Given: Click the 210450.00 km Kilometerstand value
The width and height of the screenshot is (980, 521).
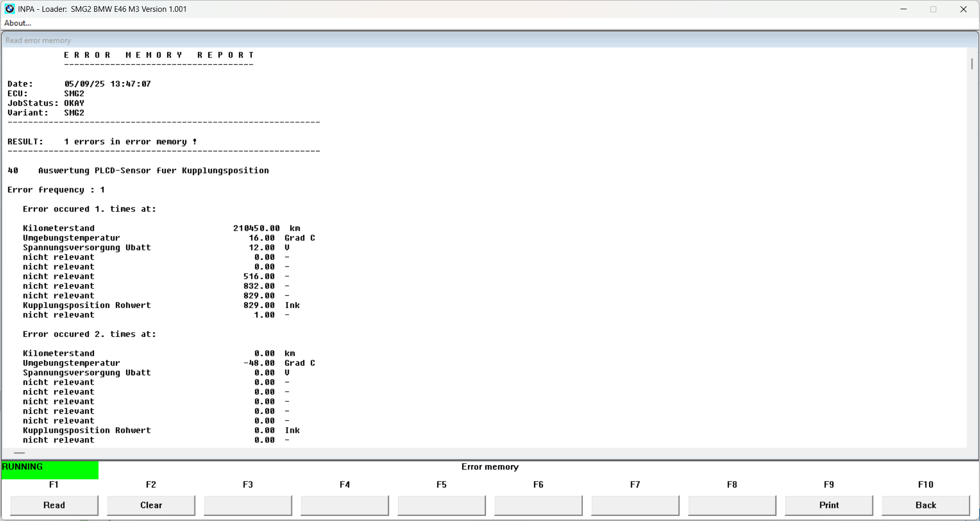Looking at the screenshot, I should point(267,228).
